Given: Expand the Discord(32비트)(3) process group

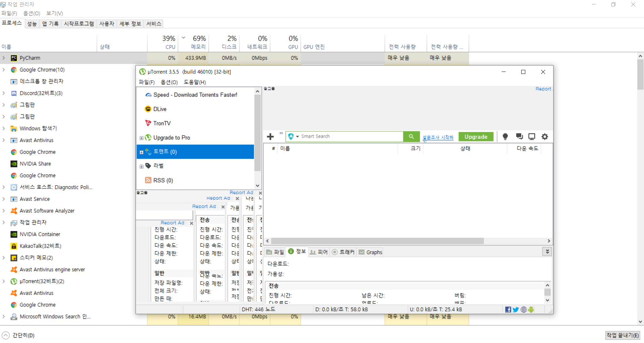Looking at the screenshot, I should coord(4,93).
